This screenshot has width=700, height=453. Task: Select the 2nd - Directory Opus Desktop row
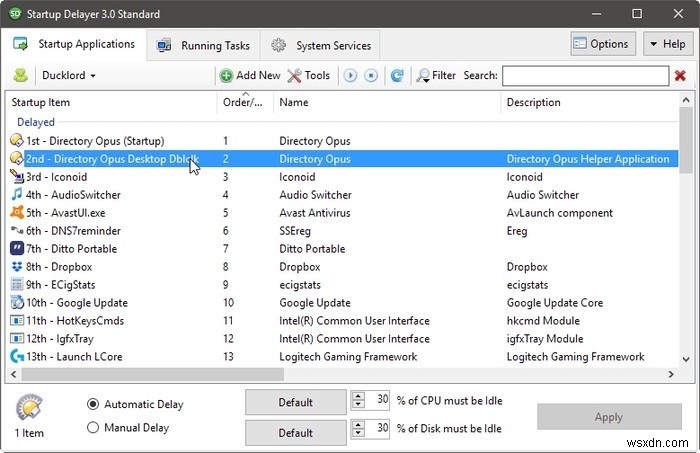click(x=342, y=158)
